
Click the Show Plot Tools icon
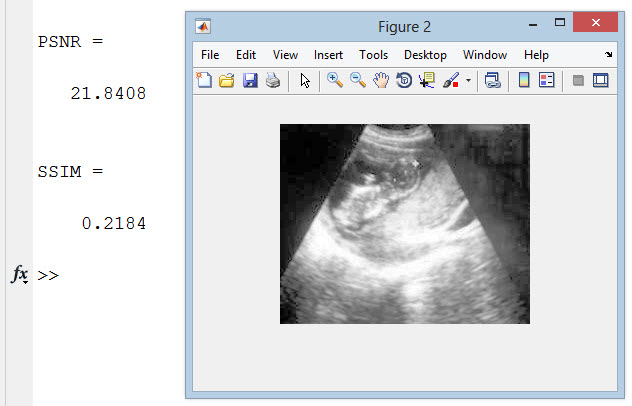click(601, 80)
